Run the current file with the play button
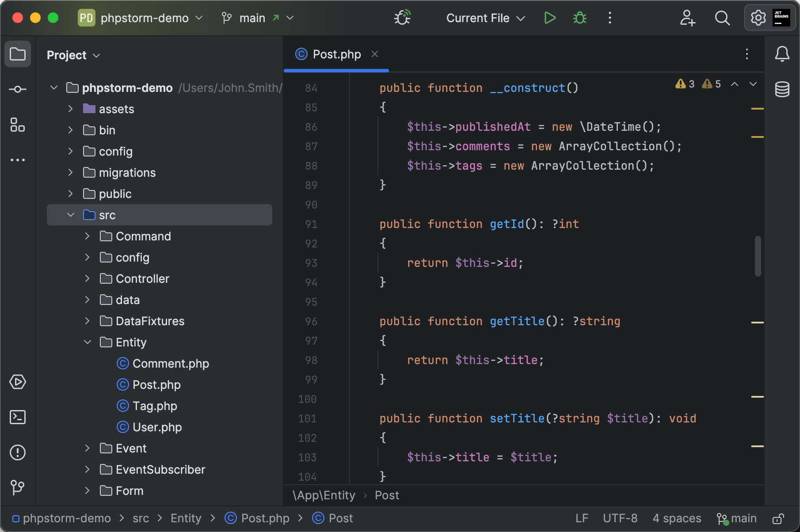This screenshot has height=532, width=800. [549, 18]
